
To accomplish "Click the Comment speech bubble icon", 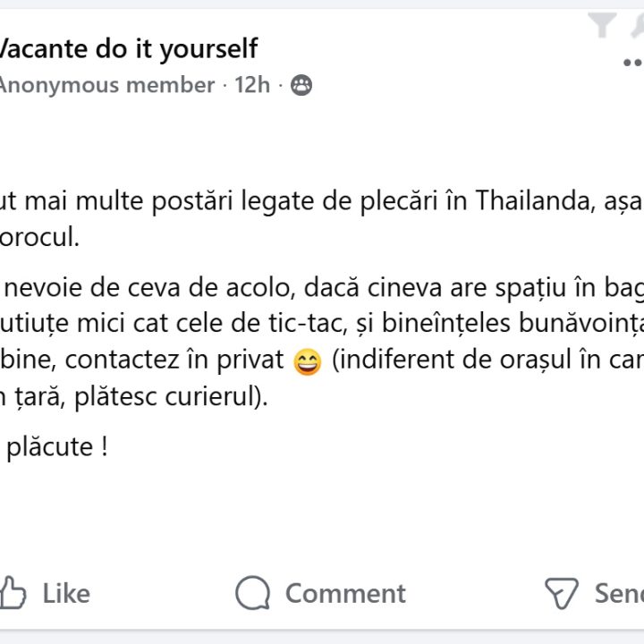I will pos(253,592).
